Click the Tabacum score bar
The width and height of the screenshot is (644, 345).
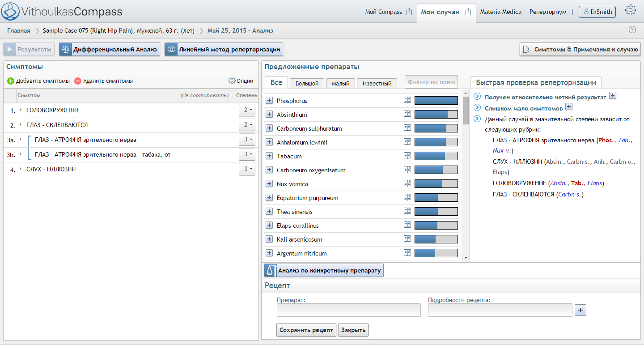click(x=436, y=156)
